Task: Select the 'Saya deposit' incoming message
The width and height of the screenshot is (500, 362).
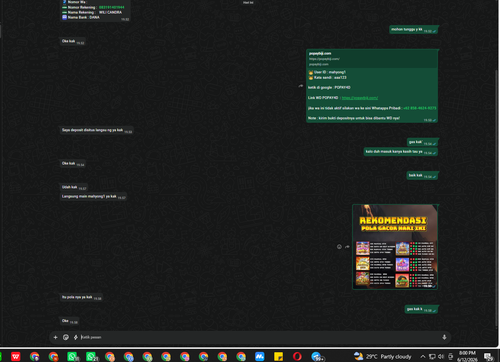Action: point(97,130)
